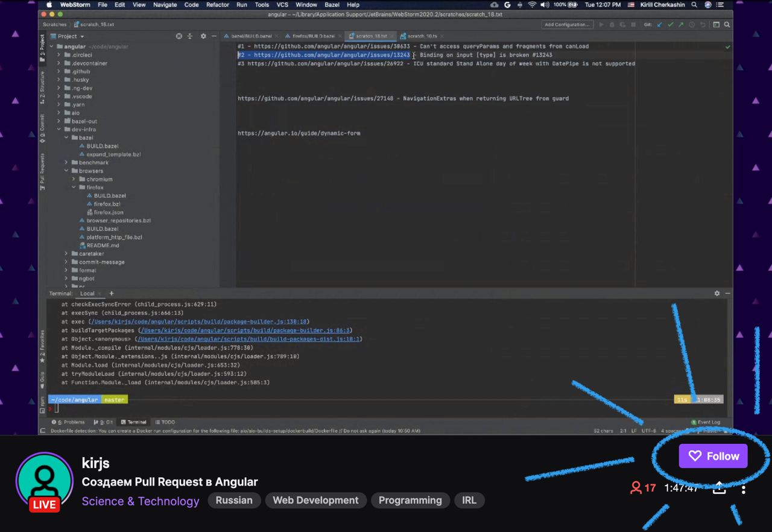Viewport: 772px width, 532px height.
Task: Click the Stop square icon in the toolbar
Action: [633, 25]
